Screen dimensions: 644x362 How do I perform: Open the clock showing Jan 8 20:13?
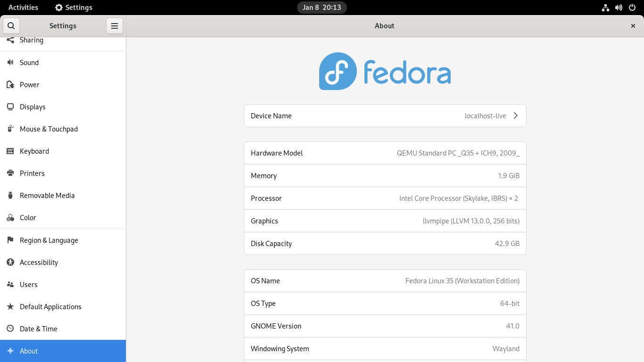point(322,8)
